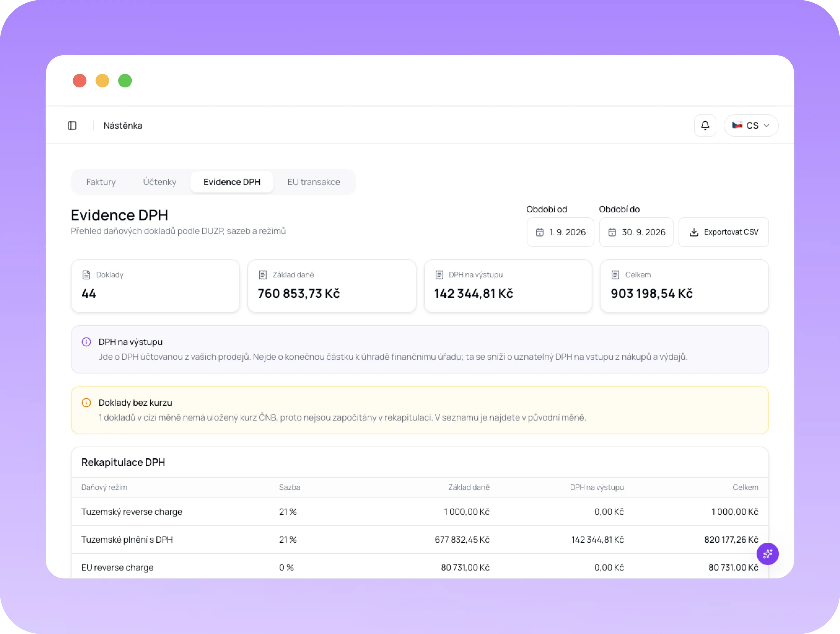
Task: Click the Doklady count 44
Action: (89, 294)
